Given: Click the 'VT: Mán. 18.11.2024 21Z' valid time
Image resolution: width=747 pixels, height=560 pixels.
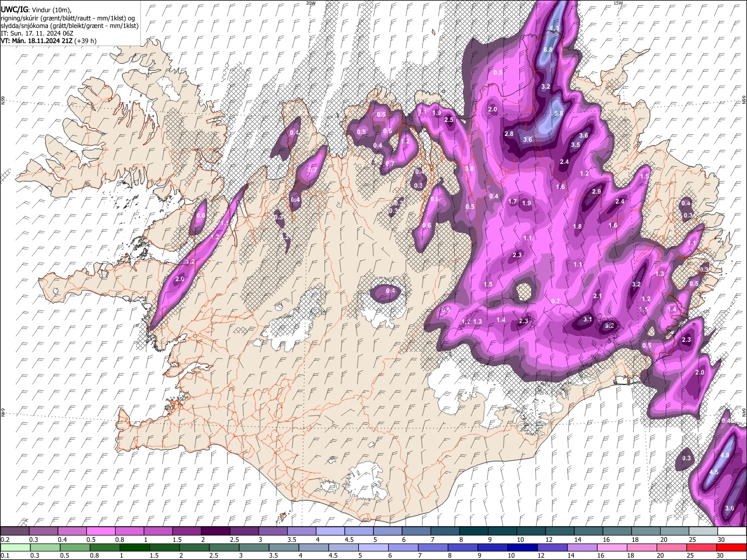Looking at the screenshot, I should 36,41.
